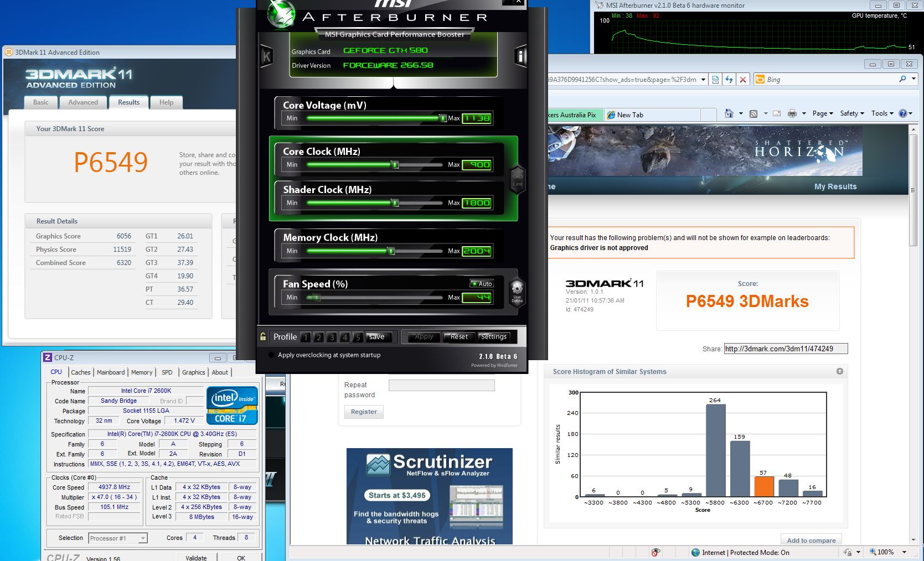
Task: Open the Page menu in Internet Explorer
Action: 823,113
